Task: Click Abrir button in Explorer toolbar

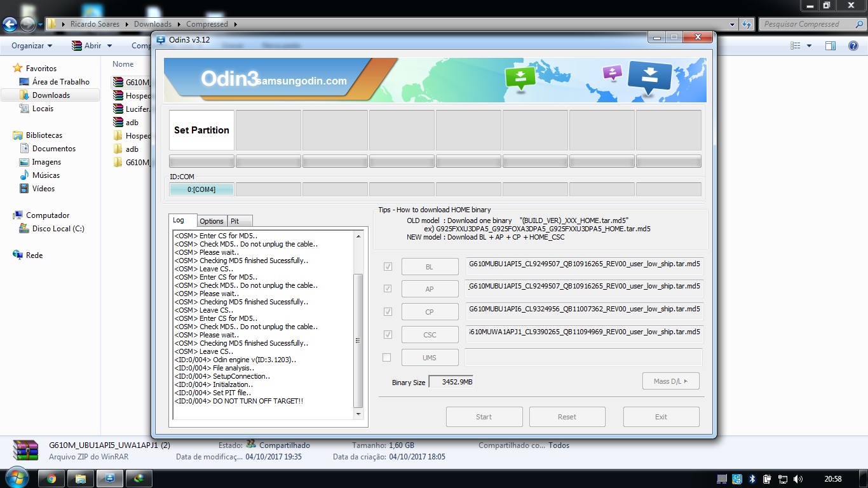Action: (x=87, y=46)
